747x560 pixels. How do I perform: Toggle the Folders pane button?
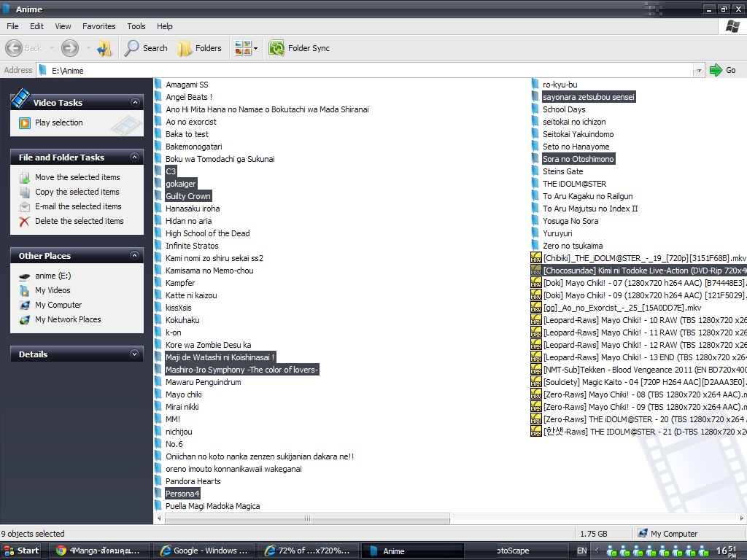pos(200,48)
